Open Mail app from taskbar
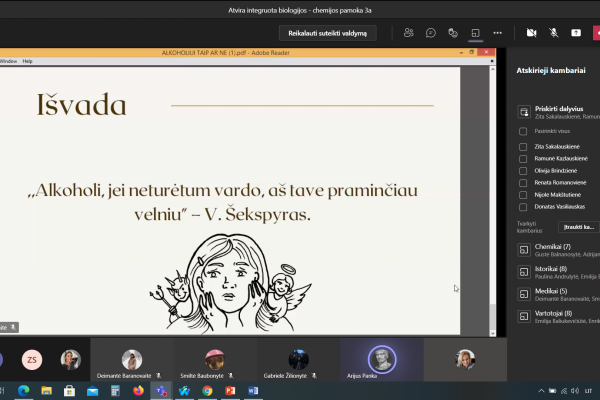The height and width of the screenshot is (400, 600). 92,391
